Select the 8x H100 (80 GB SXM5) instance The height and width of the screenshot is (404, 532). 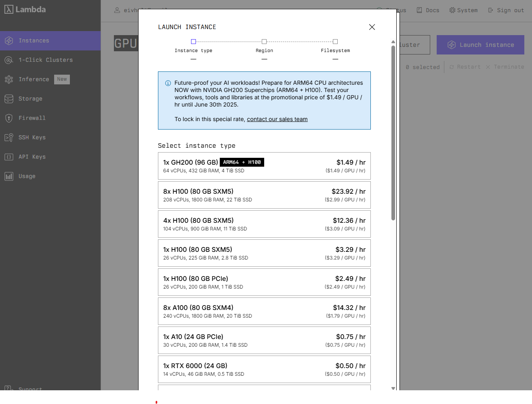tap(264, 195)
